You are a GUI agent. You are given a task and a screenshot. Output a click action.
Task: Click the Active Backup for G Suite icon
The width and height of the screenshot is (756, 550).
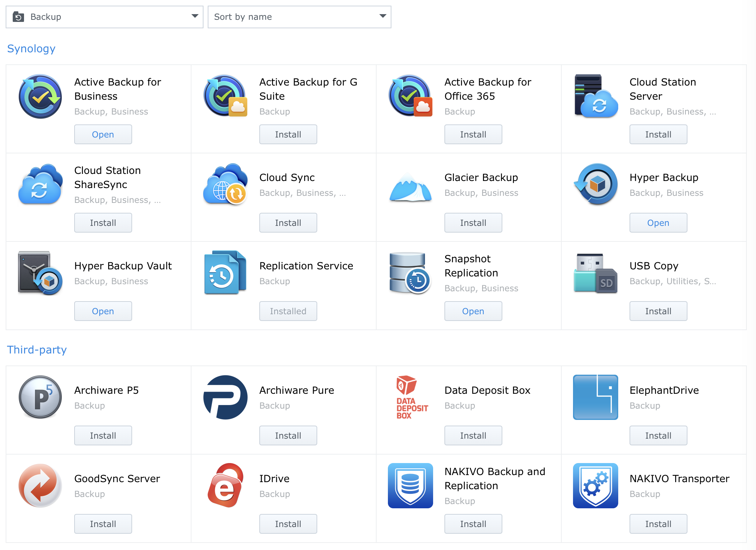point(225,96)
